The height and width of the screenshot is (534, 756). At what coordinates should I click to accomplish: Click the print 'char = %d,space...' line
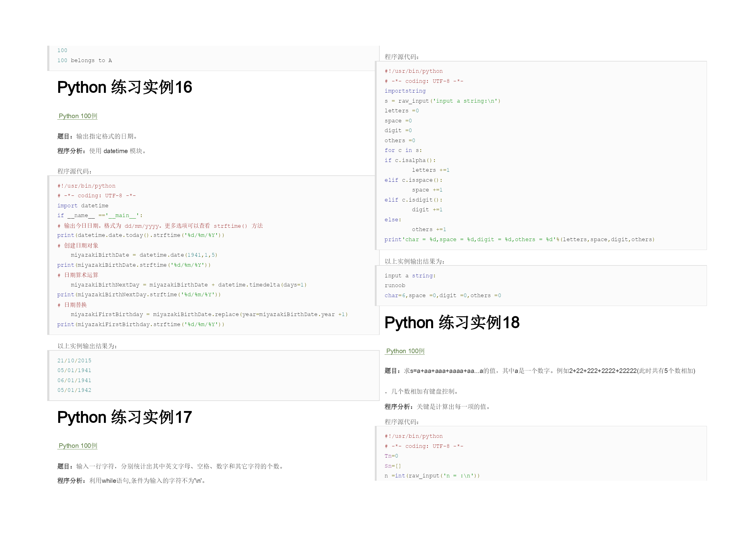519,240
